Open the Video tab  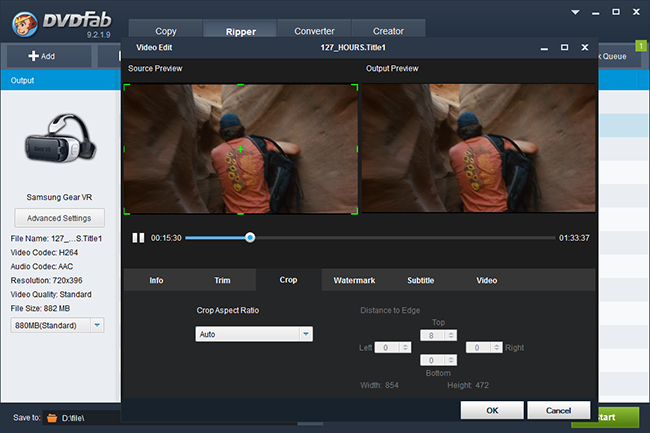click(486, 281)
